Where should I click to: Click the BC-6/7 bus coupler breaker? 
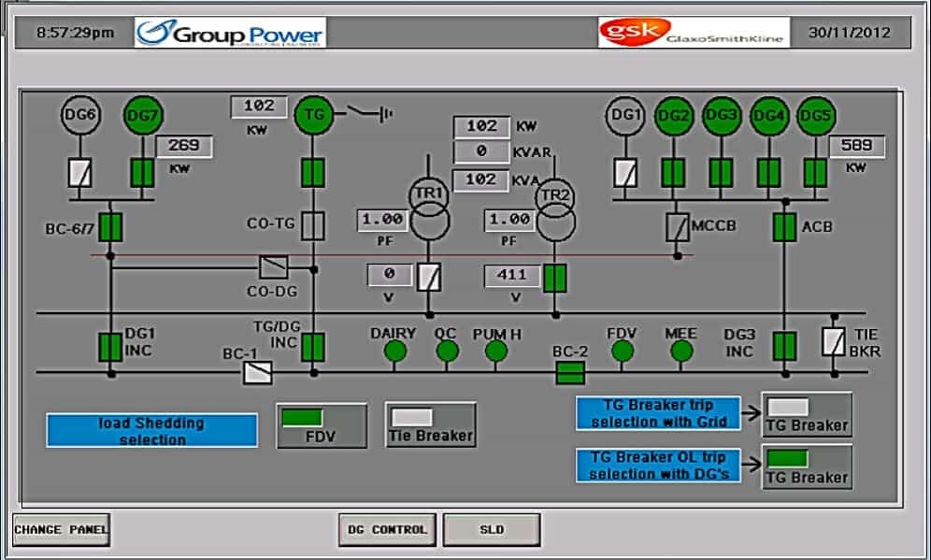click(x=110, y=227)
